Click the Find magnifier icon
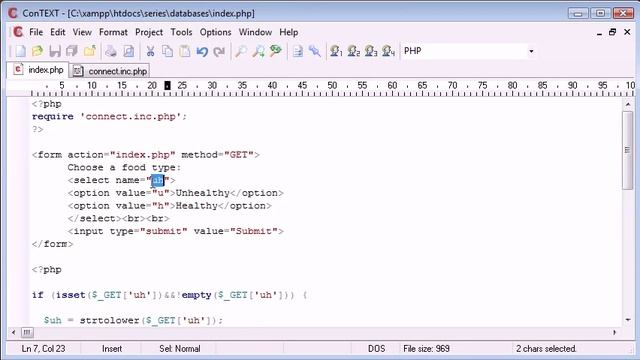The width and height of the screenshot is (640, 360). [x=241, y=51]
